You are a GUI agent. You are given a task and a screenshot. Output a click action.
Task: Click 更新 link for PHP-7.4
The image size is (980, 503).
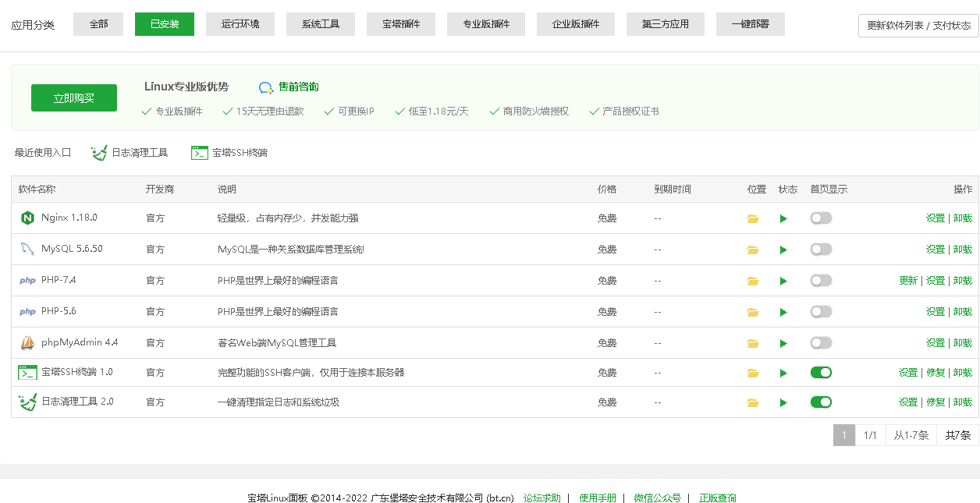[908, 281]
